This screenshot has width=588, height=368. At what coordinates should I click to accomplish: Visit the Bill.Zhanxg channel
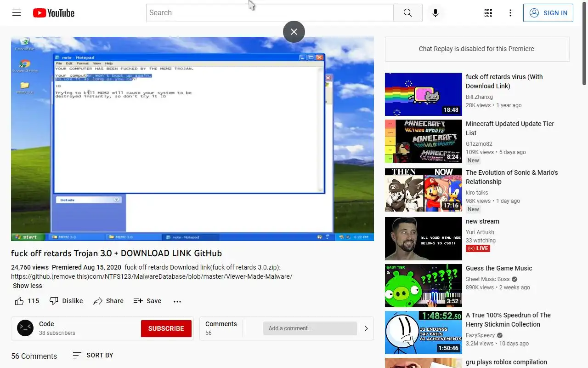tap(479, 97)
